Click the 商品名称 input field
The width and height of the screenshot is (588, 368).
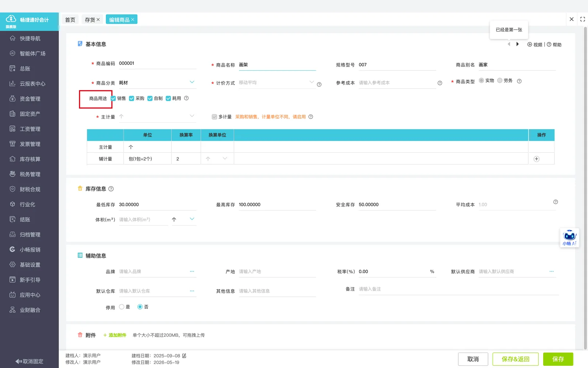coord(277,65)
